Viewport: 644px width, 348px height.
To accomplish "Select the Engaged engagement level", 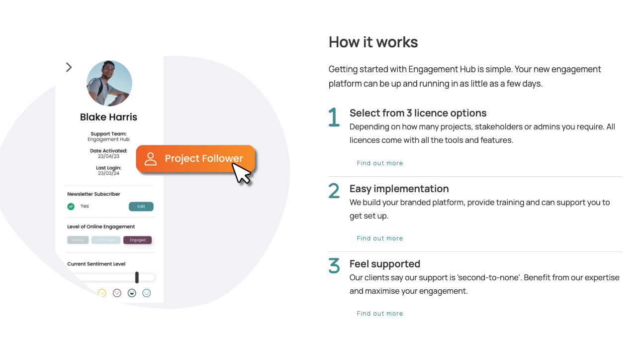I will coord(137,240).
